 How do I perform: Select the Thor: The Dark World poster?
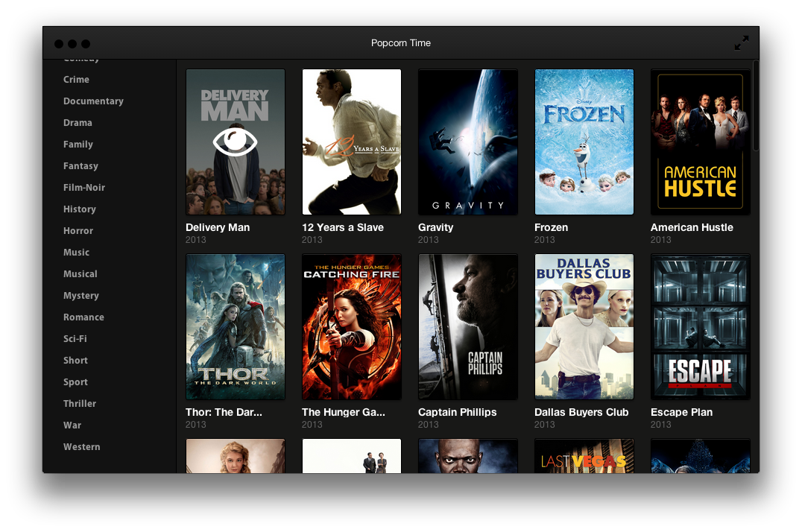(236, 327)
